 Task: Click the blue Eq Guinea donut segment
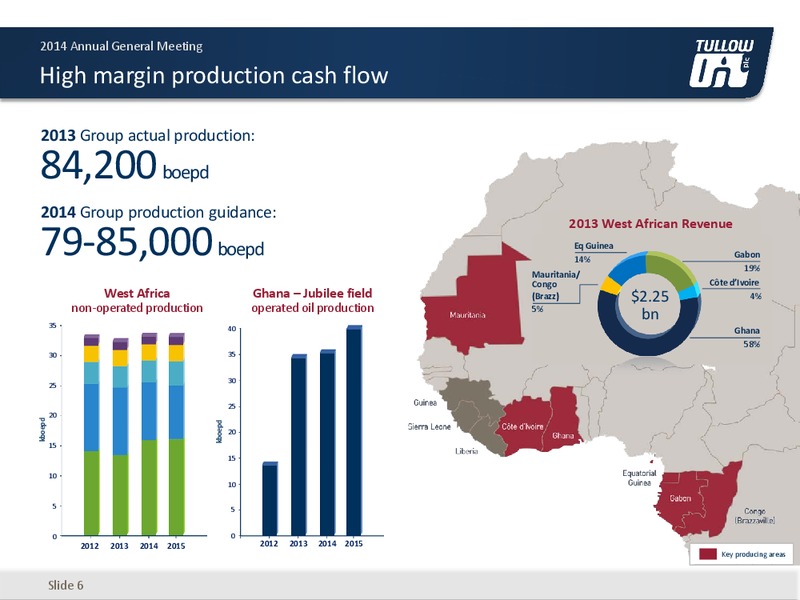coord(627,267)
